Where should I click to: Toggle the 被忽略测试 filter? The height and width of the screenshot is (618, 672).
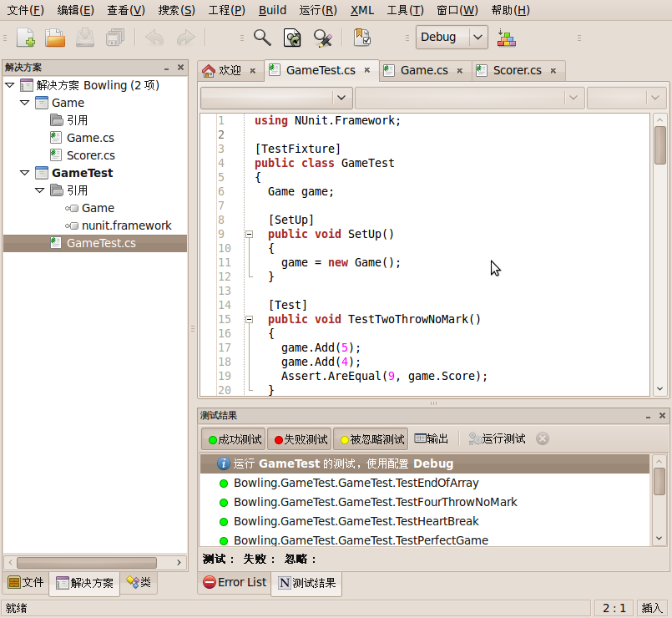click(370, 439)
